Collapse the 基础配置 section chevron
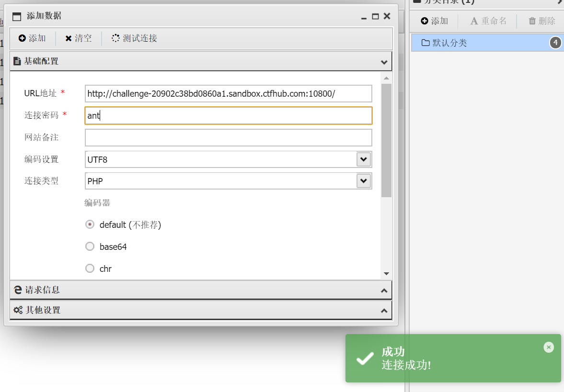Screen dimensions: 564x392 [384, 62]
